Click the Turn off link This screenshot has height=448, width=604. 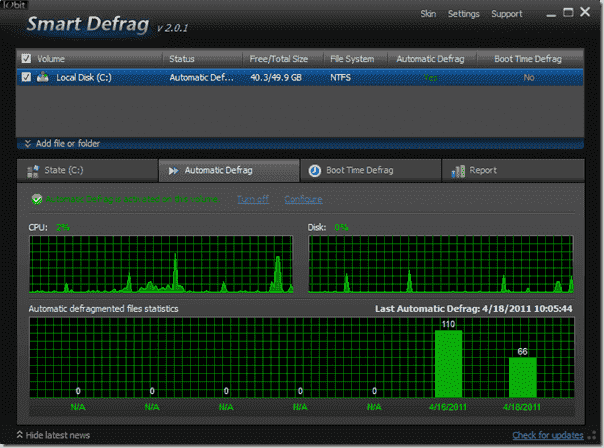[x=253, y=199]
